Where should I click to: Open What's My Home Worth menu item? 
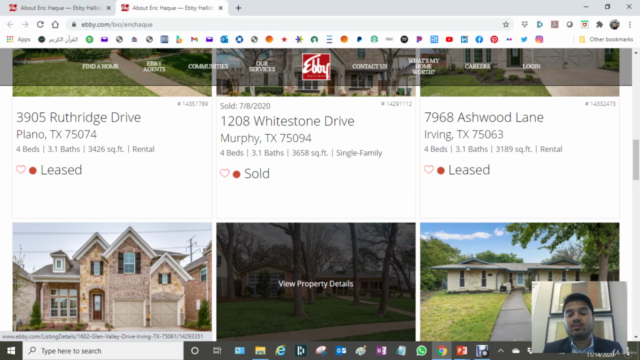[x=424, y=66]
